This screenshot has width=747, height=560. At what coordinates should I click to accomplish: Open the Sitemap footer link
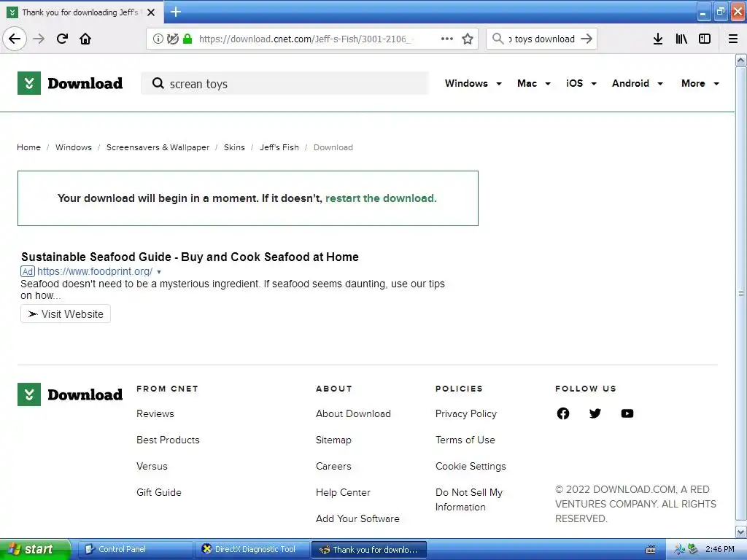pyautogui.click(x=333, y=440)
